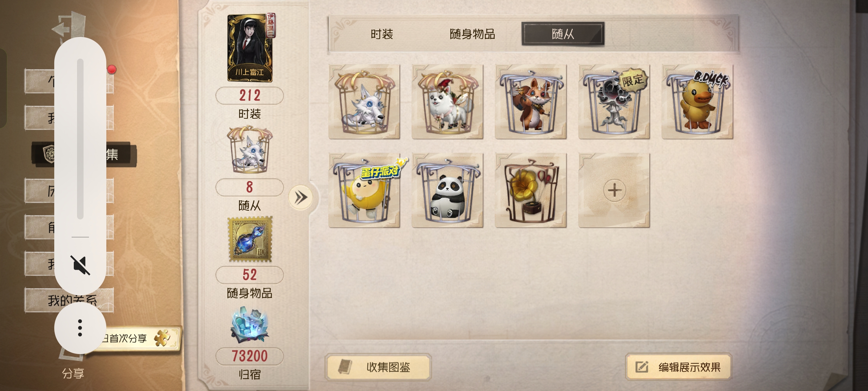
Task: Open the 川上富江 costume card
Action: 250,48
